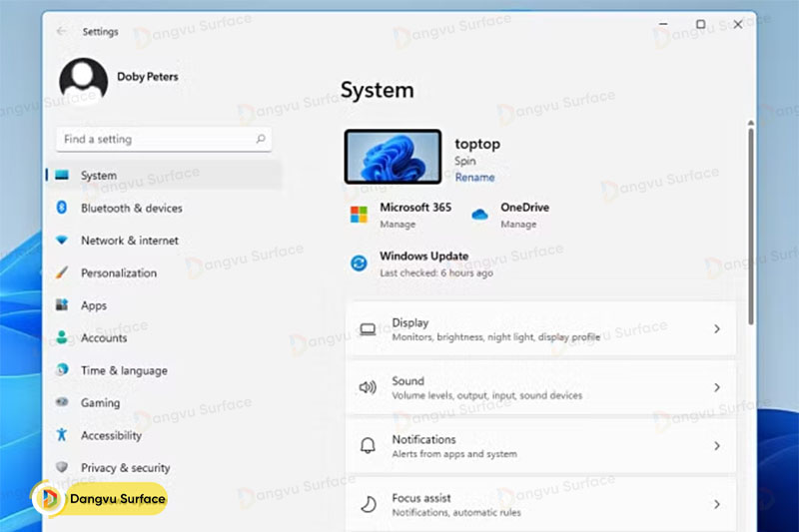Image resolution: width=799 pixels, height=532 pixels.
Task: Click the Rename link under toptop
Action: click(x=475, y=177)
